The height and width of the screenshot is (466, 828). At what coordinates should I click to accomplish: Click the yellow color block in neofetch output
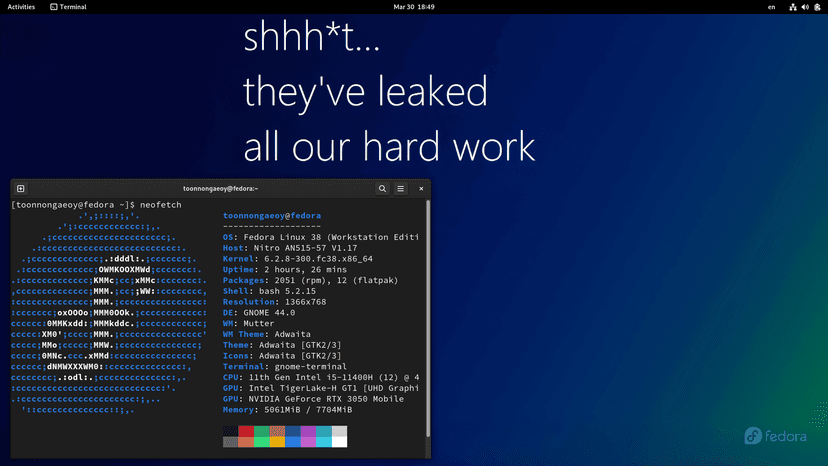click(x=278, y=431)
